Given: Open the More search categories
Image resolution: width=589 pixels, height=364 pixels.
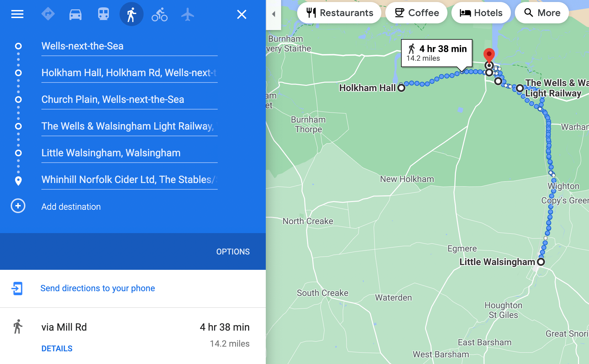Looking at the screenshot, I should [542, 13].
